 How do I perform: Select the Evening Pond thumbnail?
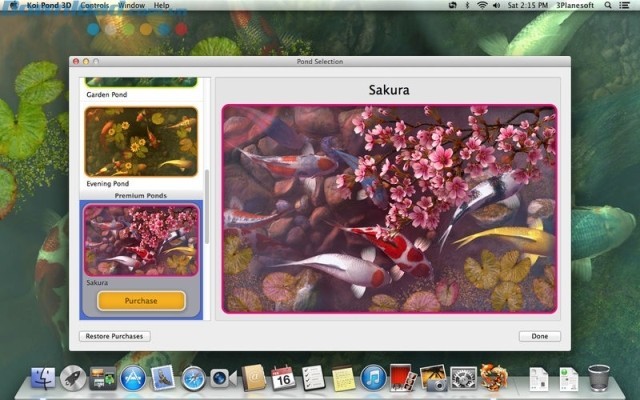point(140,142)
